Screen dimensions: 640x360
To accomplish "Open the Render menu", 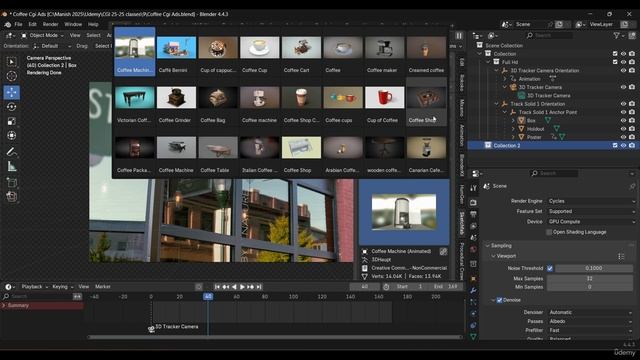I will pyautogui.click(x=50, y=24).
